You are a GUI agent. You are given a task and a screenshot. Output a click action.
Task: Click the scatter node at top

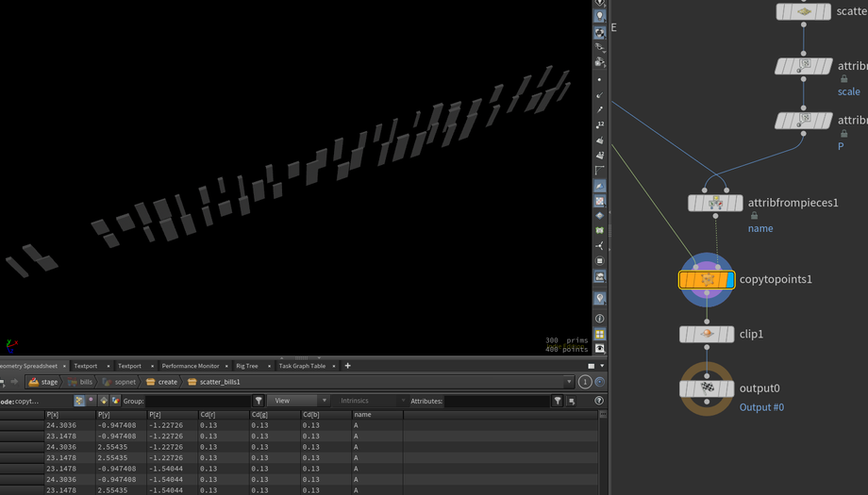coord(803,12)
